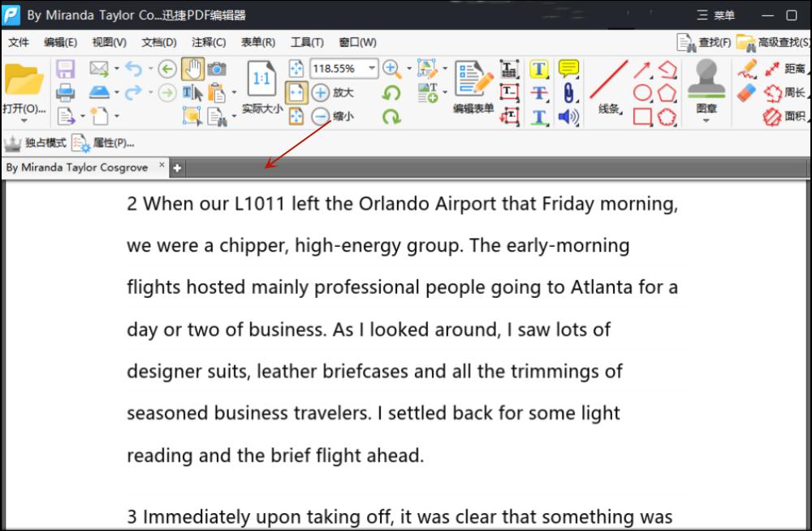Choose the Select Text tool
The width and height of the screenshot is (812, 531).
(192, 93)
